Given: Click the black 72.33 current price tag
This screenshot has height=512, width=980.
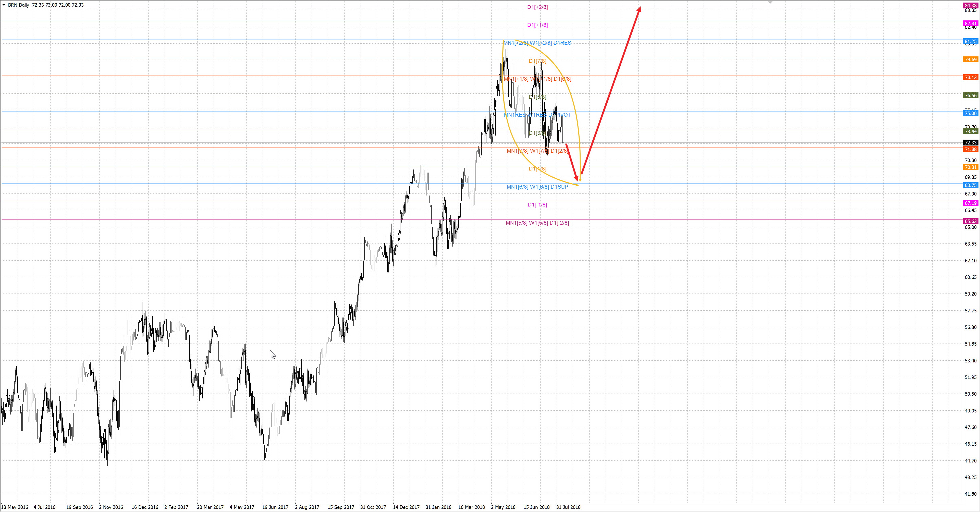Looking at the screenshot, I should point(971,143).
